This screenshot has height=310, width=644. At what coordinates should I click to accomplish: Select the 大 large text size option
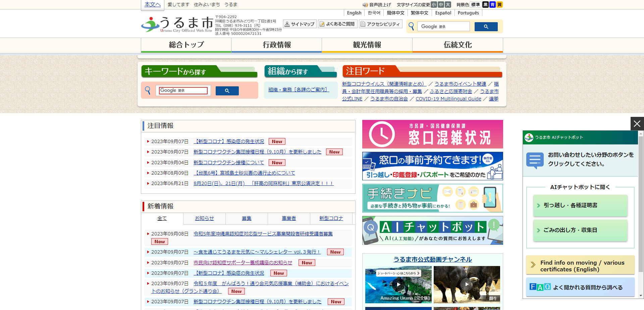(447, 5)
